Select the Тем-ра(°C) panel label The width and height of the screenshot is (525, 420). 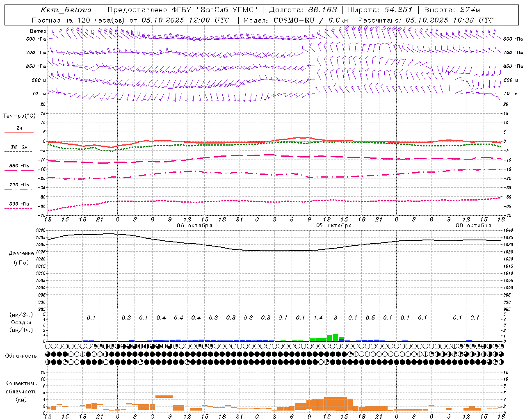click(19, 116)
